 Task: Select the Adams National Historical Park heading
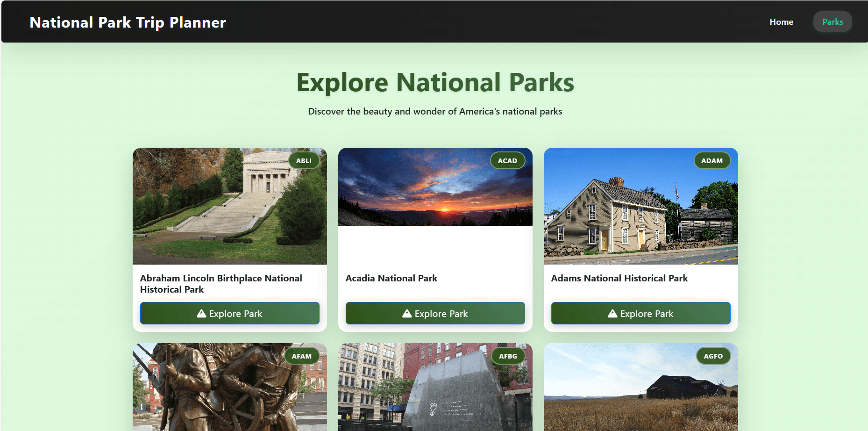point(619,278)
